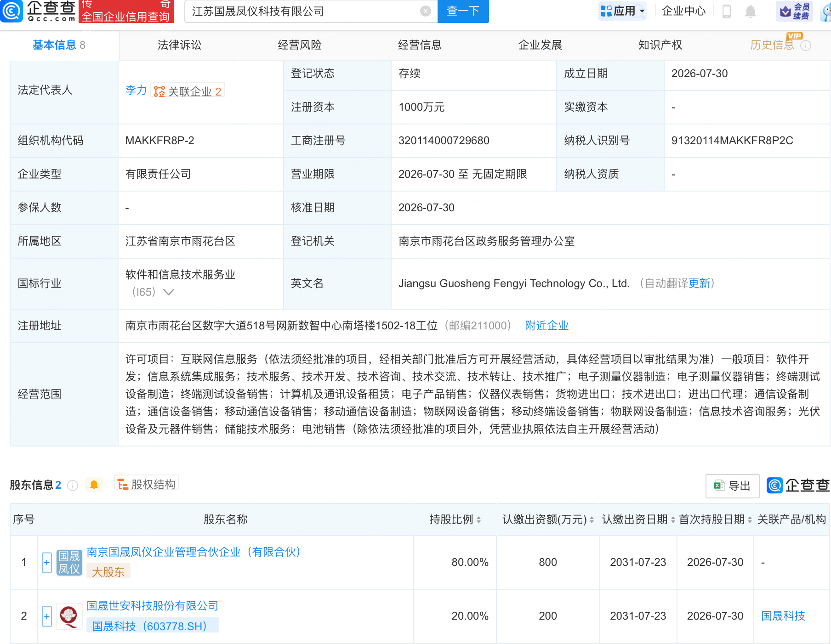Click 南京市雨花台区政务服务管理办公室 registration authority
The width and height of the screenshot is (831, 644).
click(487, 241)
